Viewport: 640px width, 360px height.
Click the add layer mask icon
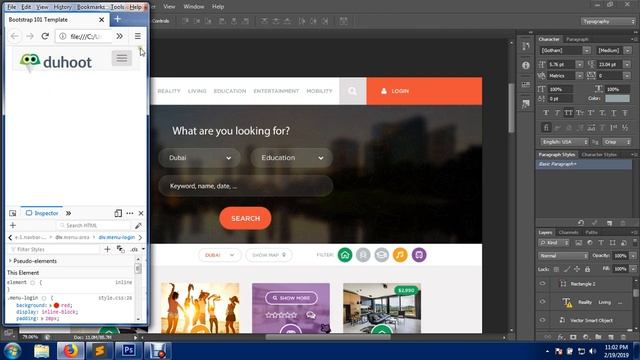(x=573, y=337)
